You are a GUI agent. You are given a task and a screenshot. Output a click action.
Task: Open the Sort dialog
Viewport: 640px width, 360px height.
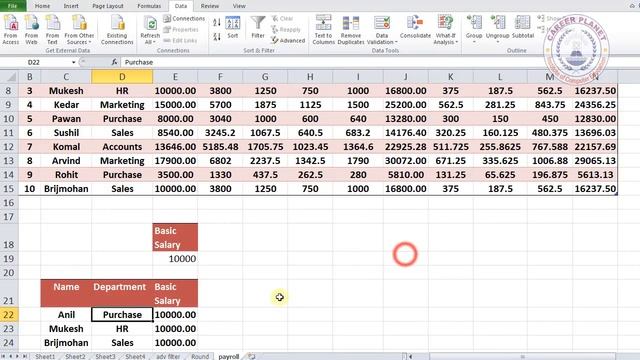click(233, 28)
